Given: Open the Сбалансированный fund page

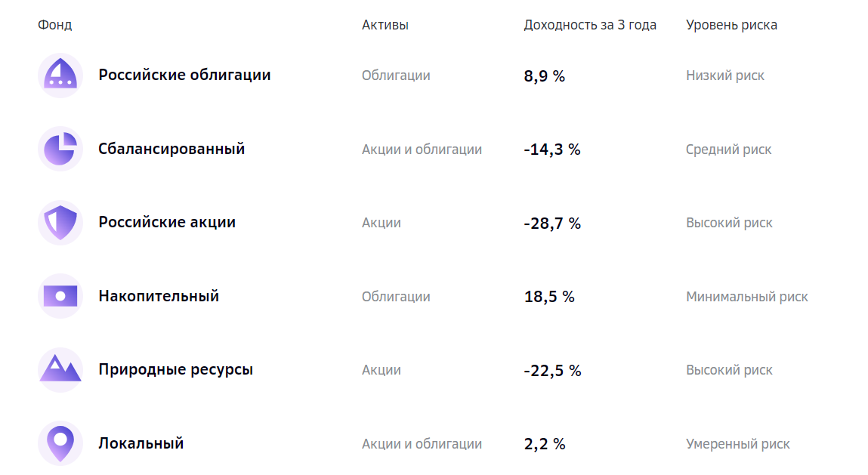Looking at the screenshot, I should 171,149.
